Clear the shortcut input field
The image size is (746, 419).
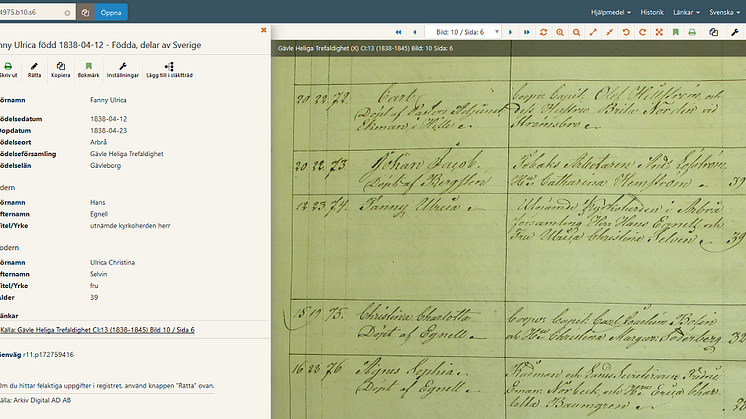point(67,13)
